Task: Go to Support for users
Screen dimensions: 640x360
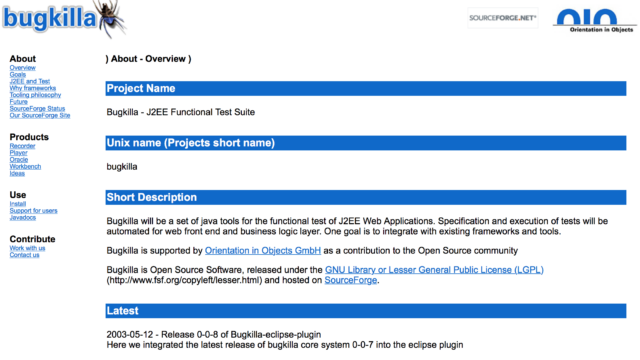Action: click(x=33, y=211)
